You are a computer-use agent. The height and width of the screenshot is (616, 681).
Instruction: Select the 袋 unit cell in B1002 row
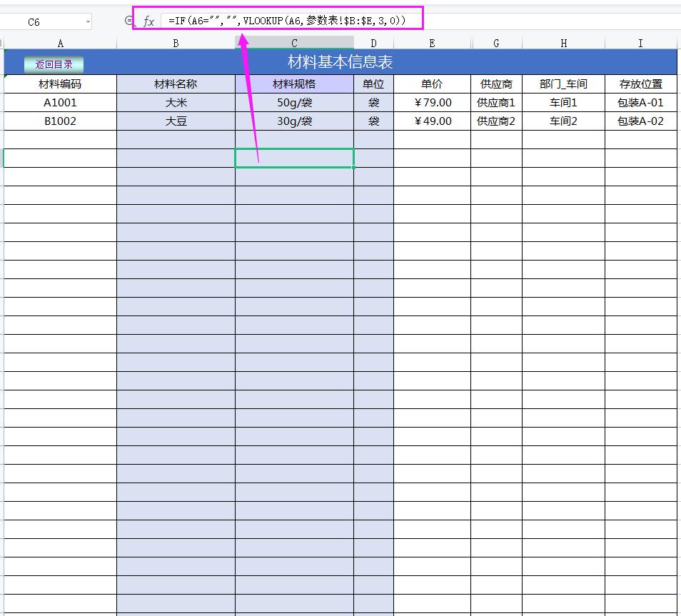[x=373, y=121]
